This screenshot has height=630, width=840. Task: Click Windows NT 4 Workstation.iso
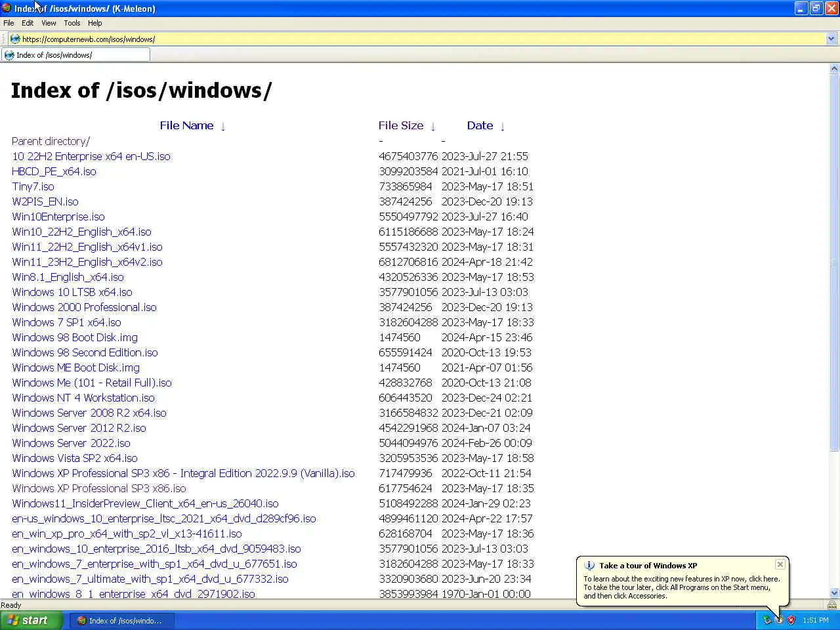[83, 398]
